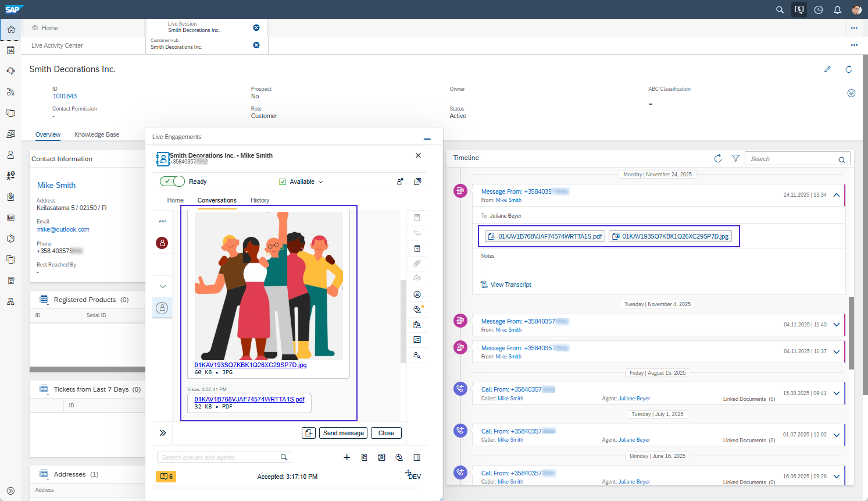Click the Send message button

343,433
